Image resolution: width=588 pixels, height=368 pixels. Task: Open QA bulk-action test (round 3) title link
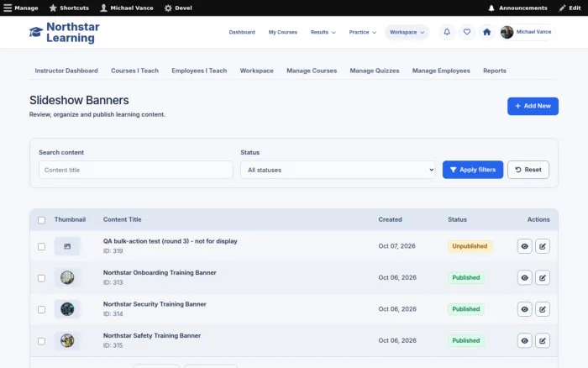tap(171, 241)
